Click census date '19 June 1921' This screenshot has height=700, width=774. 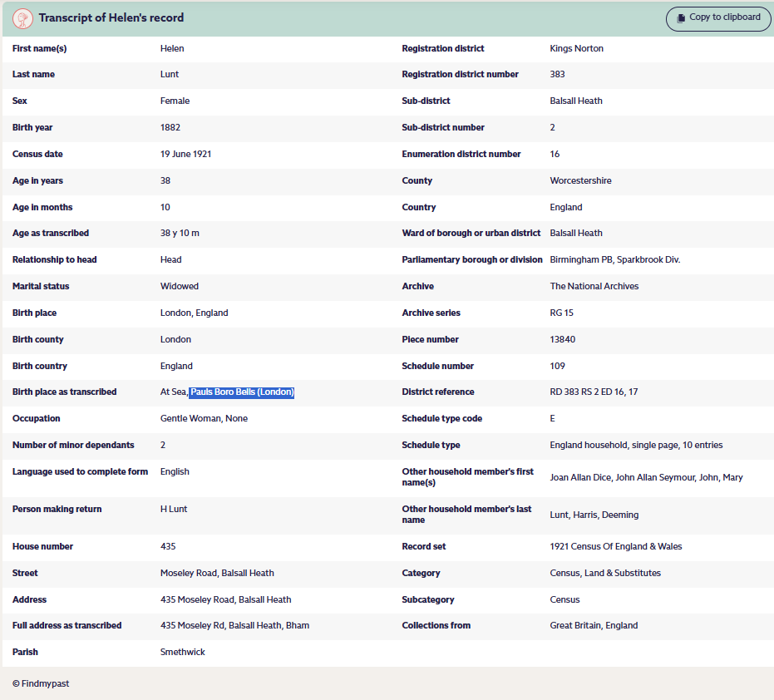[x=185, y=154]
